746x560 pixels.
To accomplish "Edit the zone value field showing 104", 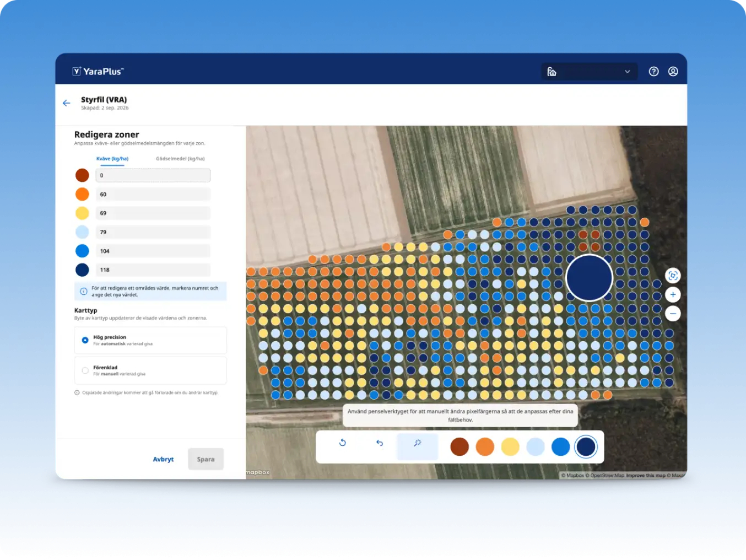I will click(153, 251).
